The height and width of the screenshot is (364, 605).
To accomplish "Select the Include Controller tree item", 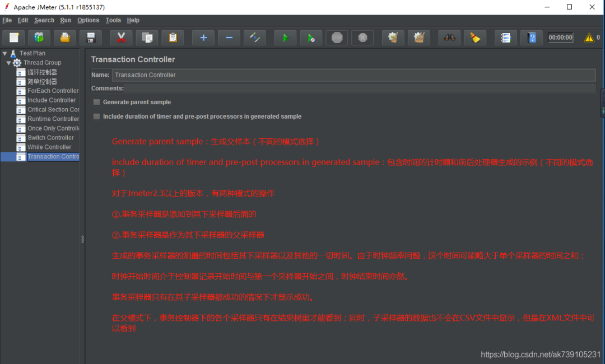I will [x=52, y=100].
